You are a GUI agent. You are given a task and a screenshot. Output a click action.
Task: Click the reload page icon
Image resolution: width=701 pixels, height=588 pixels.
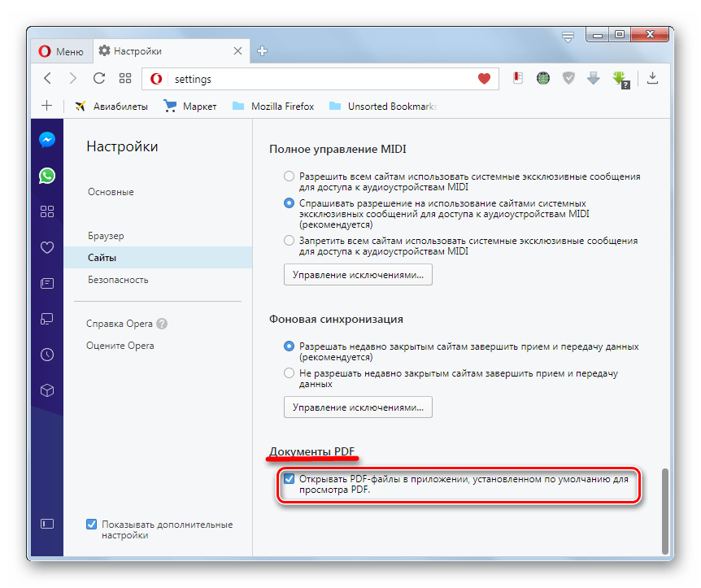click(99, 78)
